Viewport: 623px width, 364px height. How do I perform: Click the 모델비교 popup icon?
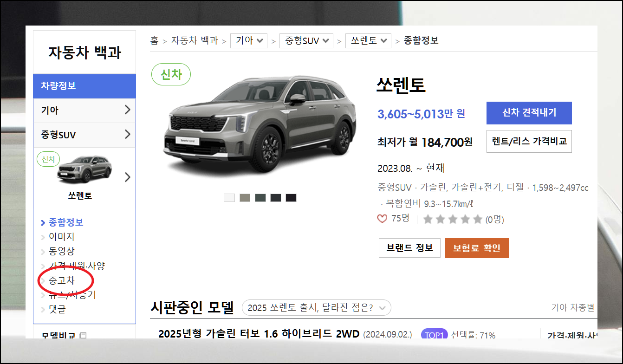point(83,335)
